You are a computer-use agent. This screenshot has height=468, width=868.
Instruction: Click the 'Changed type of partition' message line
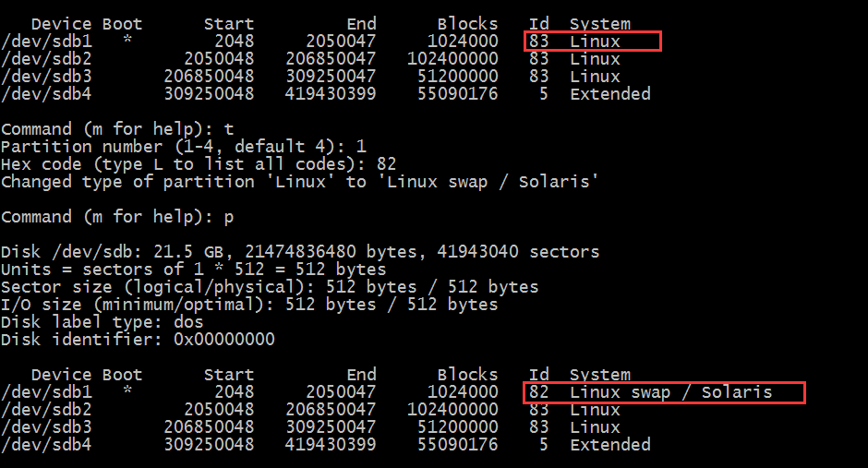299,182
